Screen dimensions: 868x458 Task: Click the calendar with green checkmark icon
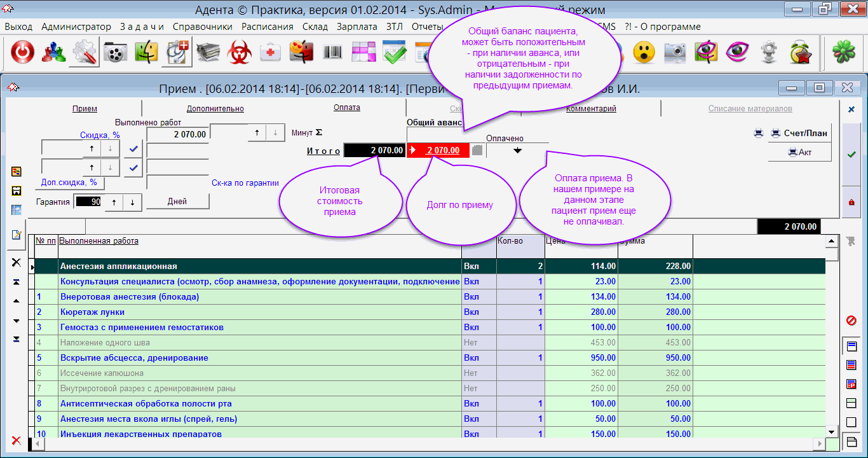pyautogui.click(x=395, y=53)
